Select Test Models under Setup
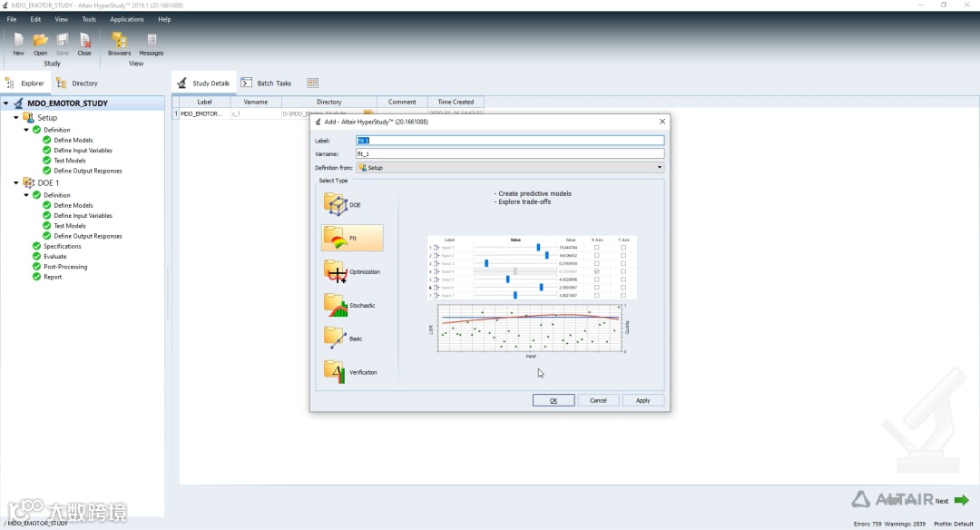This screenshot has height=530, width=980. [x=69, y=161]
